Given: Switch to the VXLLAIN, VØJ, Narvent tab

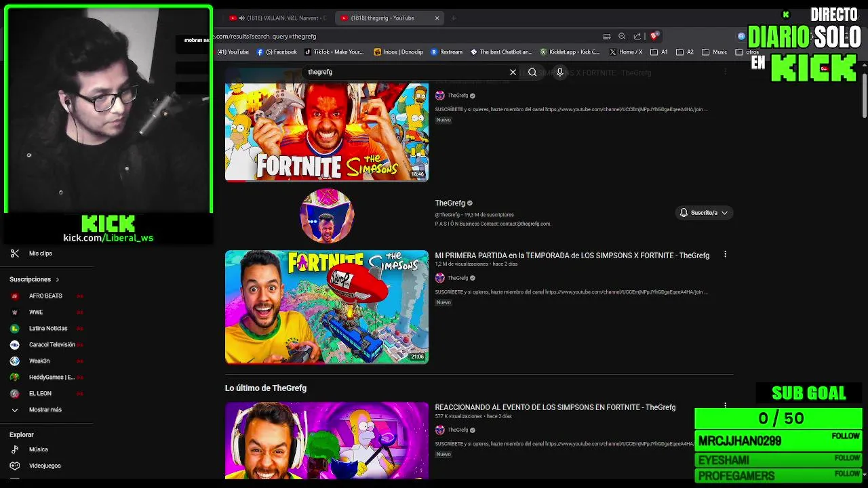Looking at the screenshot, I should (278, 18).
